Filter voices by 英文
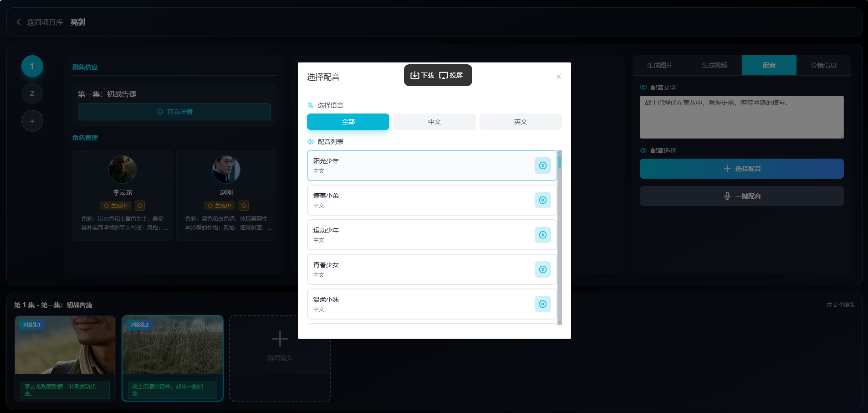 point(521,122)
